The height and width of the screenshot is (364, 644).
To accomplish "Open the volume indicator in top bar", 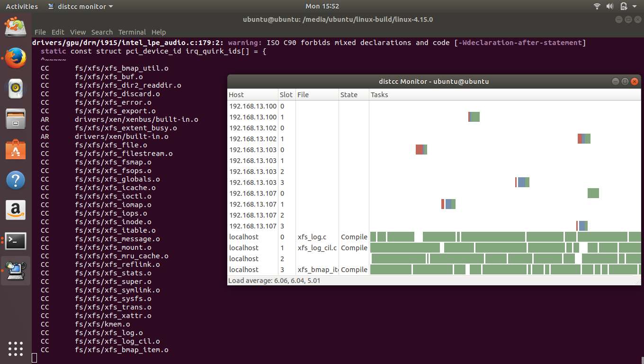I will 609,6.
